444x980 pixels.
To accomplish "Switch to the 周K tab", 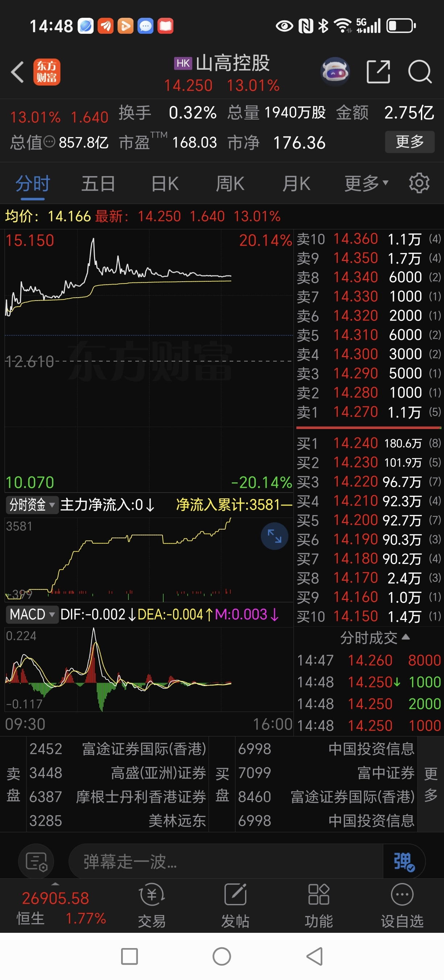I will tap(230, 183).
